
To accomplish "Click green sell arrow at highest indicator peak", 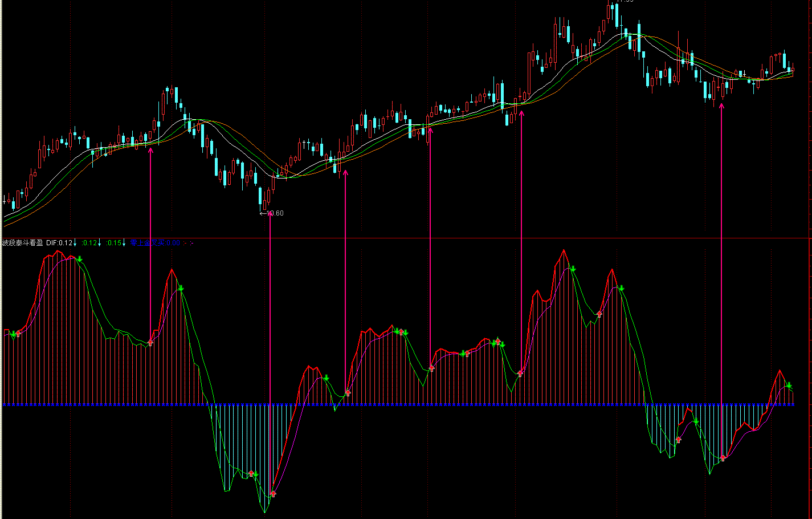I will [573, 269].
